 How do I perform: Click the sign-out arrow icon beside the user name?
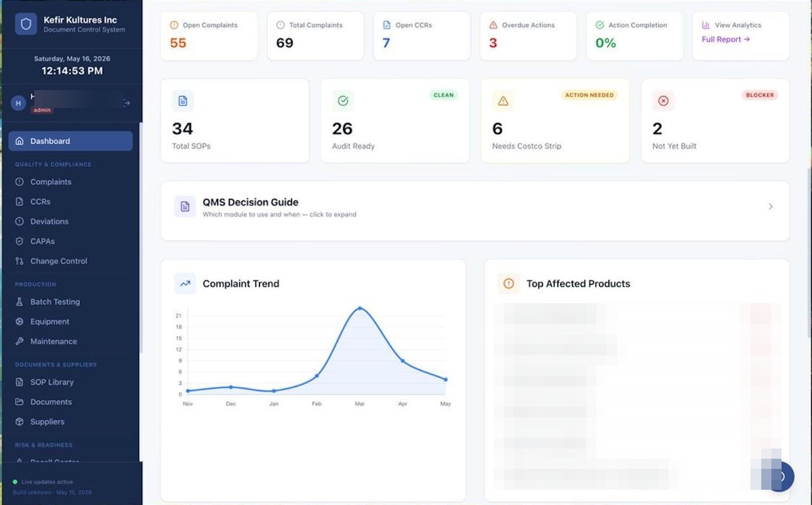pos(127,103)
